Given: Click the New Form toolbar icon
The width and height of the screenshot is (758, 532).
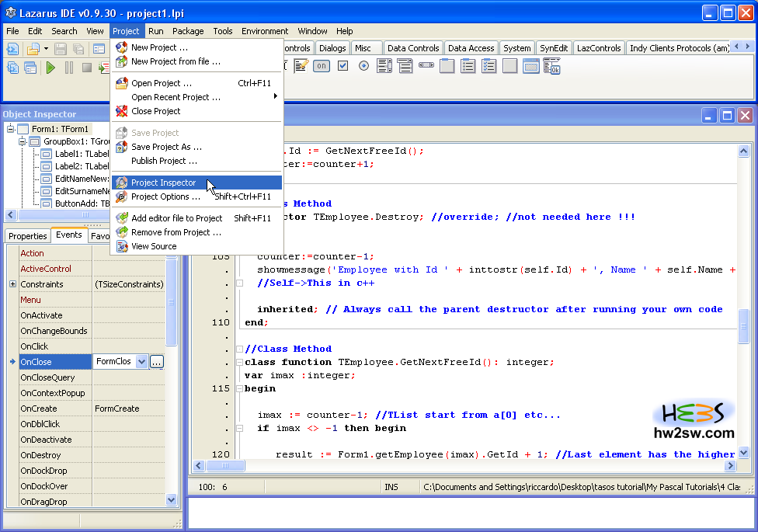Looking at the screenshot, I should pyautogui.click(x=99, y=49).
